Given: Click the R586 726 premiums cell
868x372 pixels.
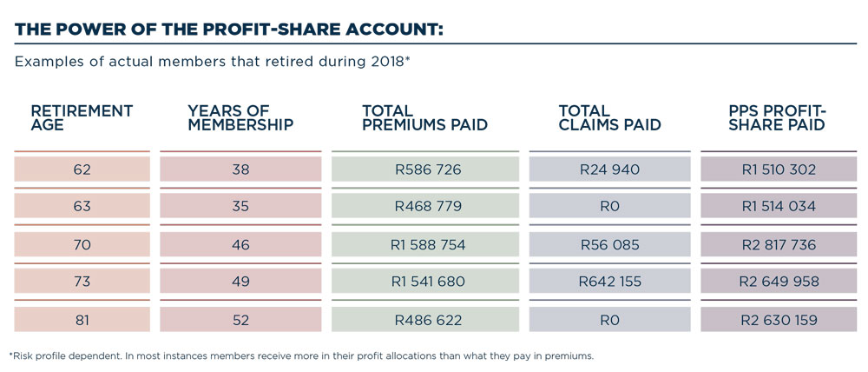Looking at the screenshot, I should [x=424, y=169].
